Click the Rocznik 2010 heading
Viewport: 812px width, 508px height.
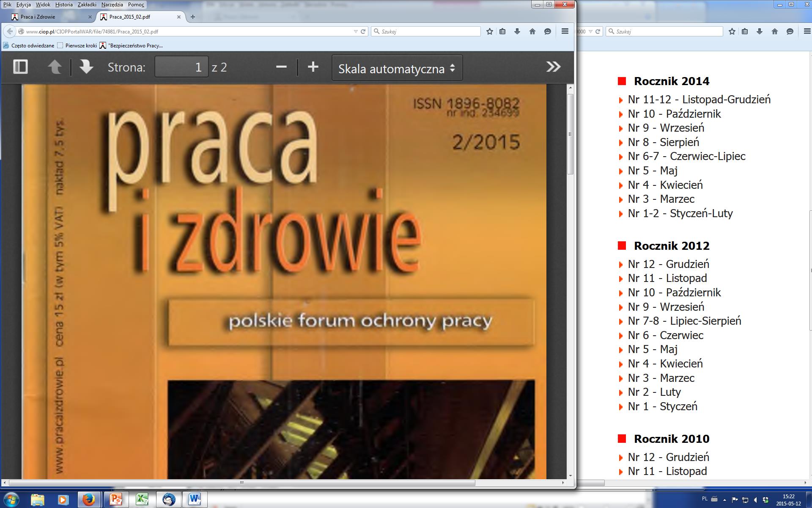672,439
